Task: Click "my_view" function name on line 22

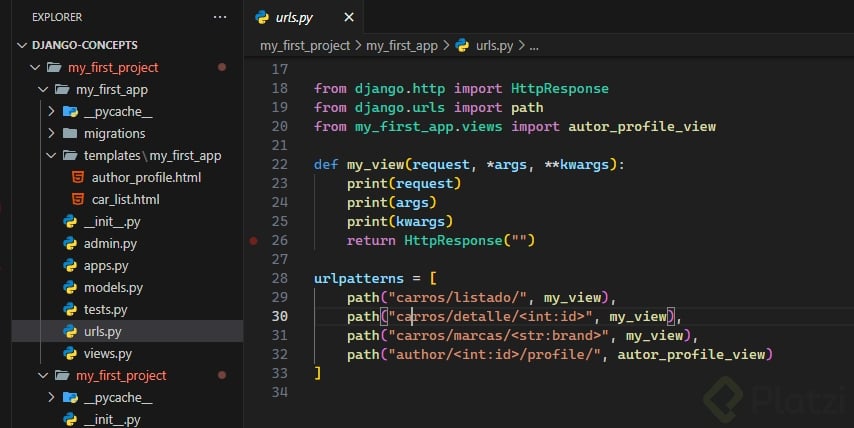Action: click(376, 164)
